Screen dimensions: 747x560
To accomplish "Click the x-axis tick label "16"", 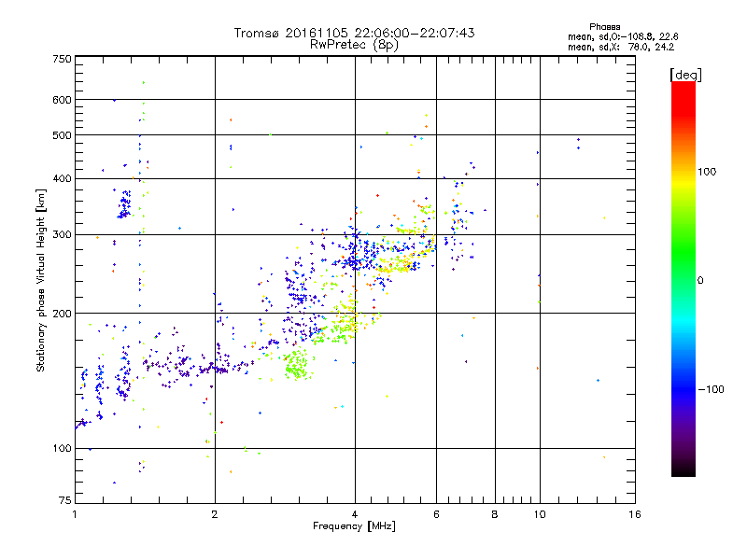I will pos(635,514).
